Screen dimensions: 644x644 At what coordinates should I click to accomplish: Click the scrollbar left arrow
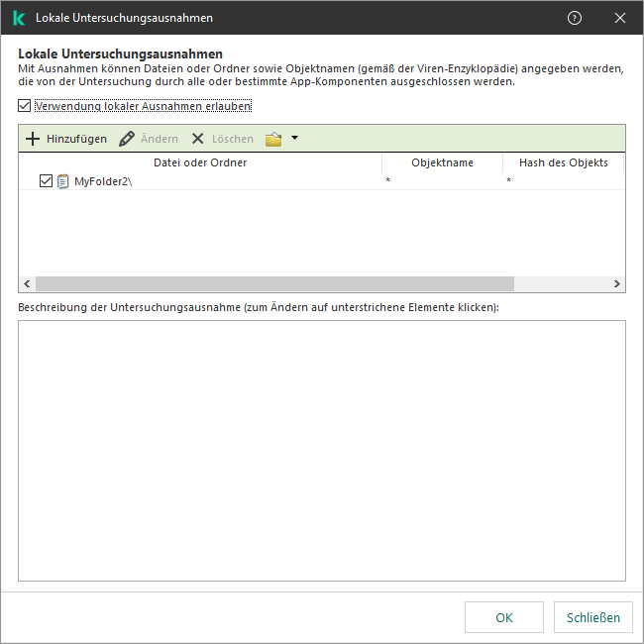27,284
